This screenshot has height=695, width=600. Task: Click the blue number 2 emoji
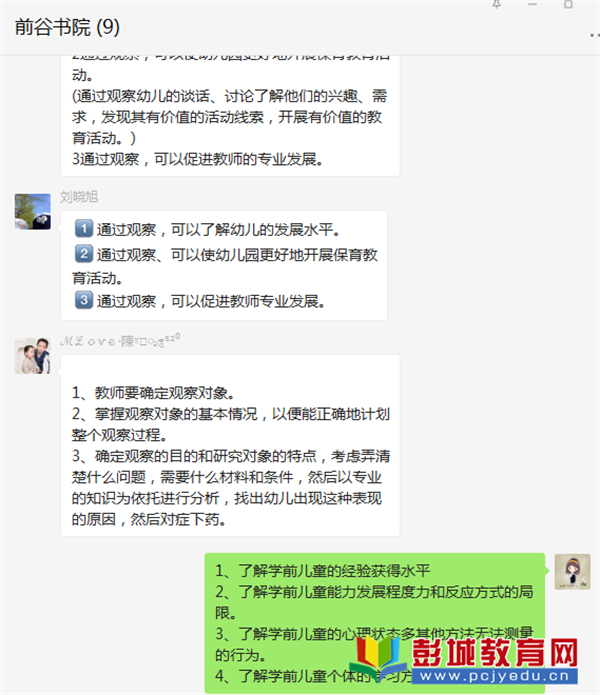coord(84,254)
